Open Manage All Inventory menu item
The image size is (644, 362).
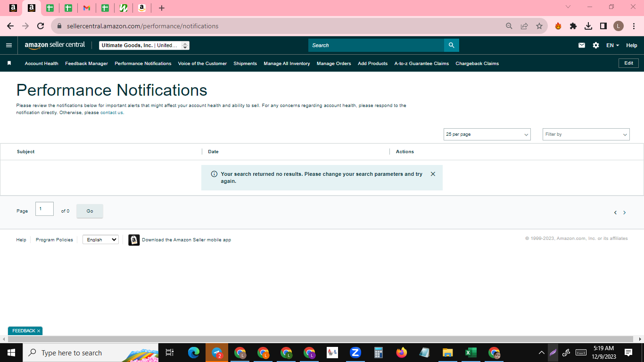point(287,63)
